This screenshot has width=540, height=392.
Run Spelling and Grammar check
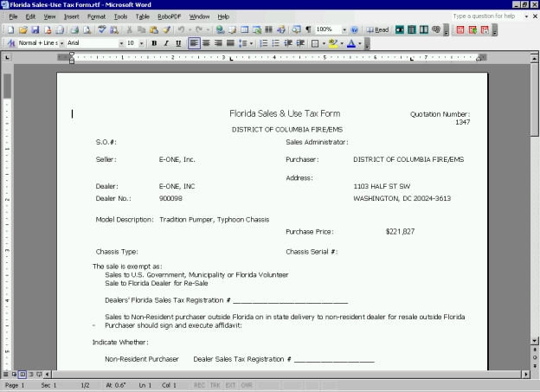(101, 30)
